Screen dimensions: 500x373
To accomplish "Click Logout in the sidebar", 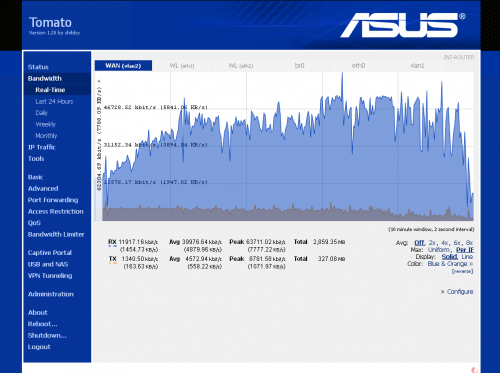I will pos(39,347).
